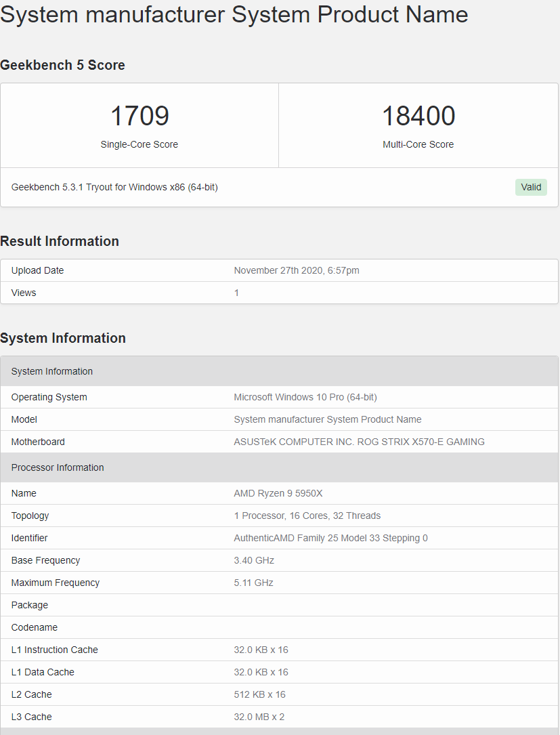The height and width of the screenshot is (735, 560).
Task: Select the 3.40 GHz base frequency value
Action: pyautogui.click(x=254, y=561)
